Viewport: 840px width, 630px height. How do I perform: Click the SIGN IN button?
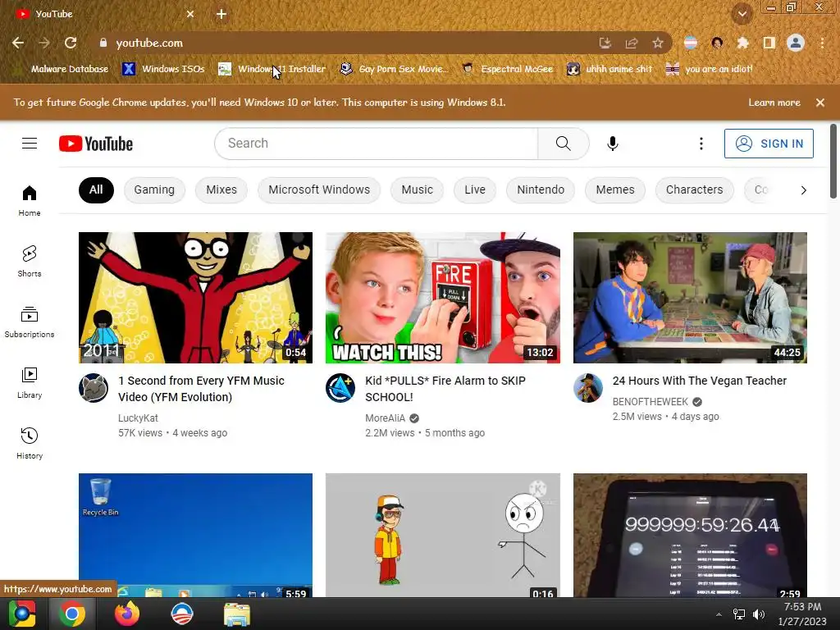(769, 144)
